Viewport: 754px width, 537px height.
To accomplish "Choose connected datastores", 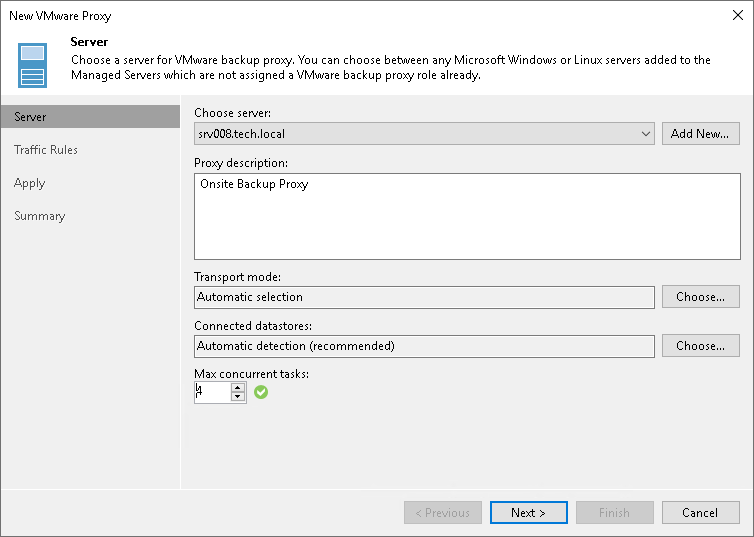I will tap(700, 346).
